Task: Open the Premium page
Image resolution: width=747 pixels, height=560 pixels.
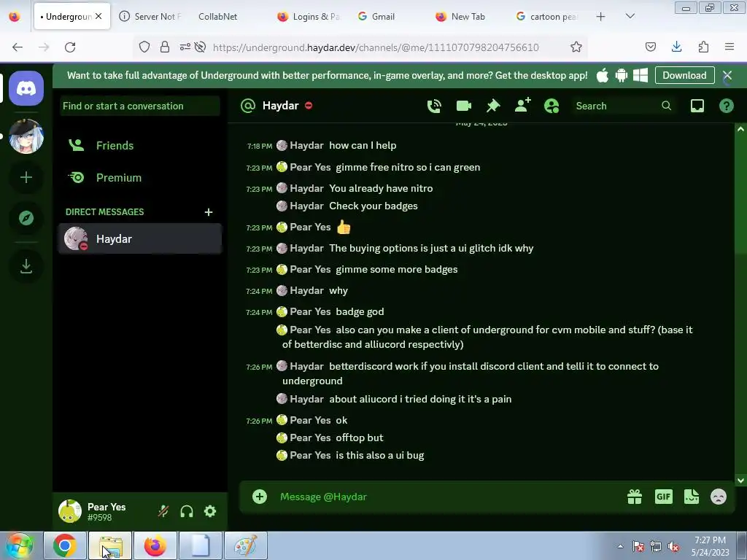Action: coord(139,178)
